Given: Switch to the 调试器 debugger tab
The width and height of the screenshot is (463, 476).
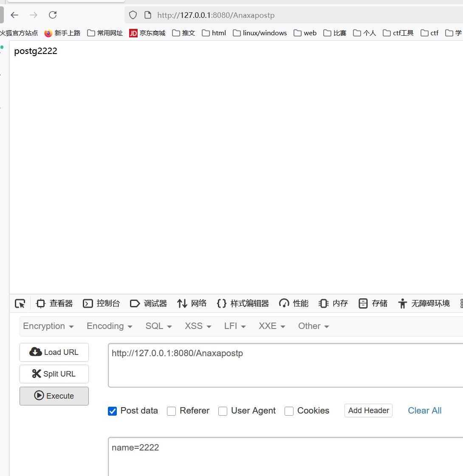Looking at the screenshot, I should coord(148,303).
